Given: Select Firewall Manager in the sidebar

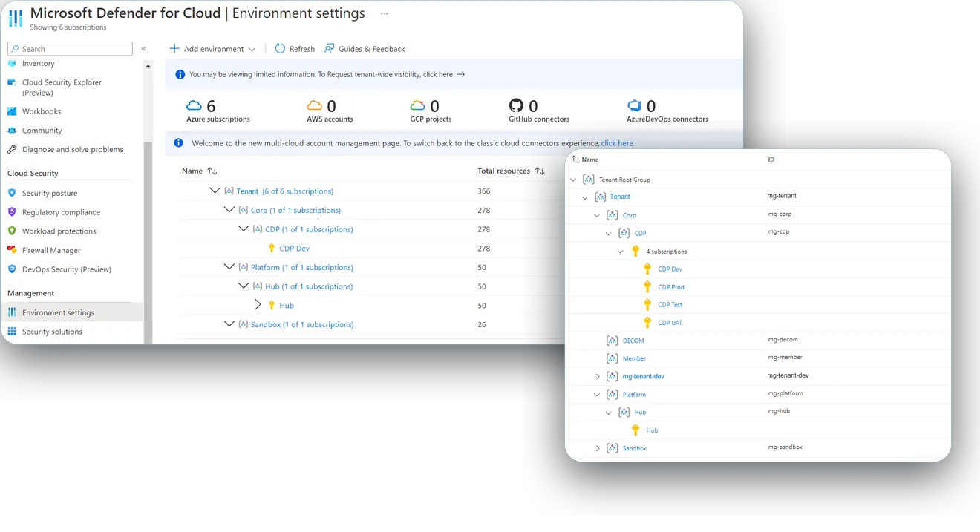Looking at the screenshot, I should [51, 251].
